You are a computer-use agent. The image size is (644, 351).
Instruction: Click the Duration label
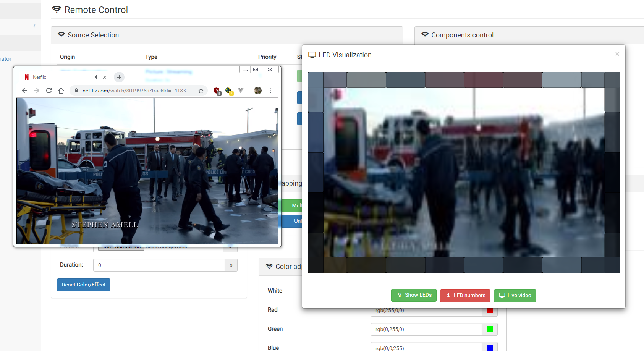(71, 265)
